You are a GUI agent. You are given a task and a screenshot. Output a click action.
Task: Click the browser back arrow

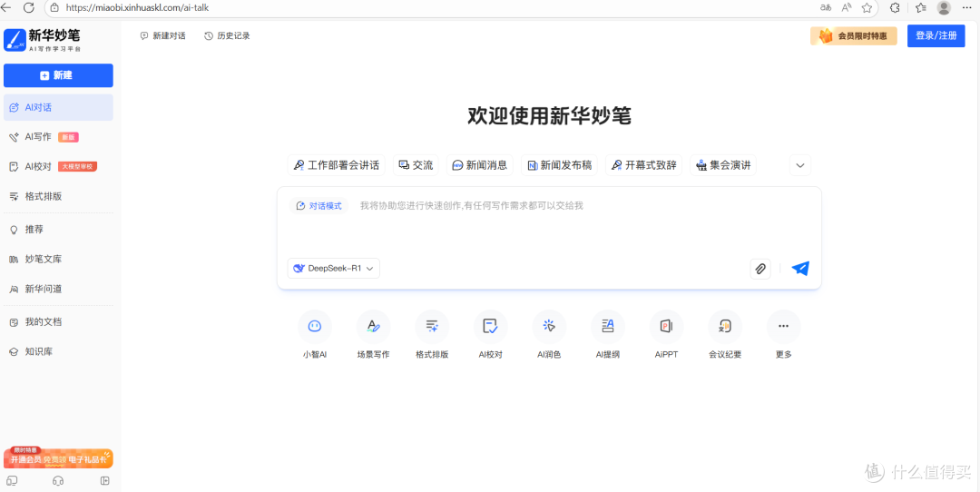coord(6,7)
